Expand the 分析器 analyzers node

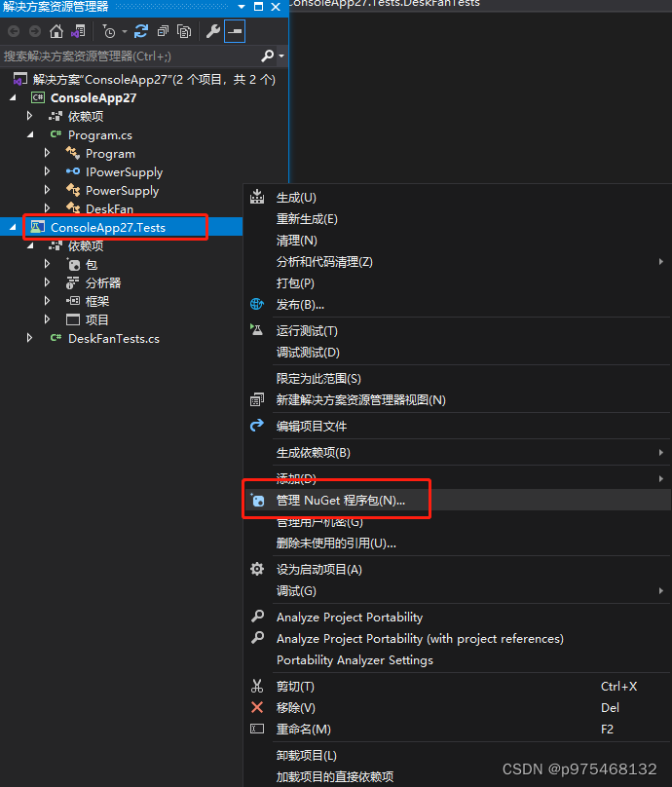[x=47, y=282]
